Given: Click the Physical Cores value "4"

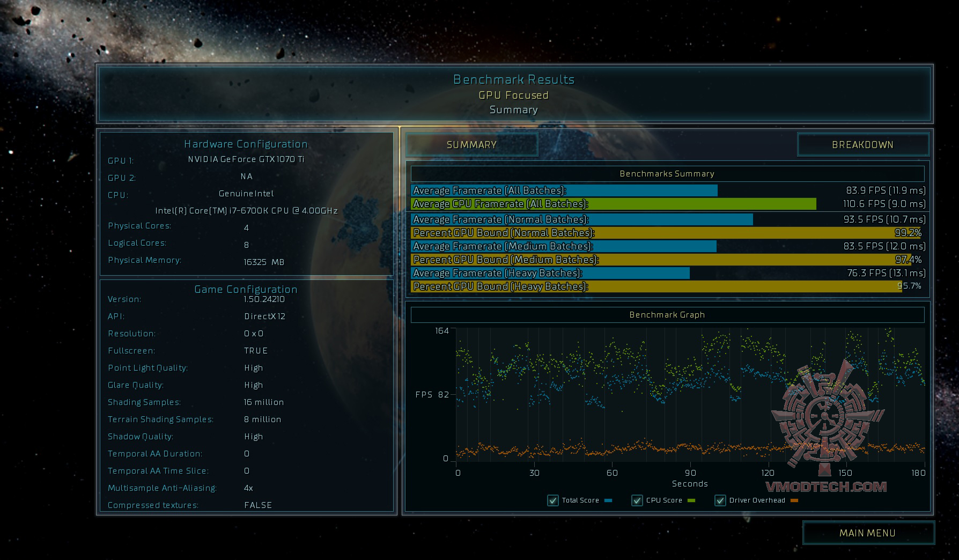Looking at the screenshot, I should click(247, 228).
